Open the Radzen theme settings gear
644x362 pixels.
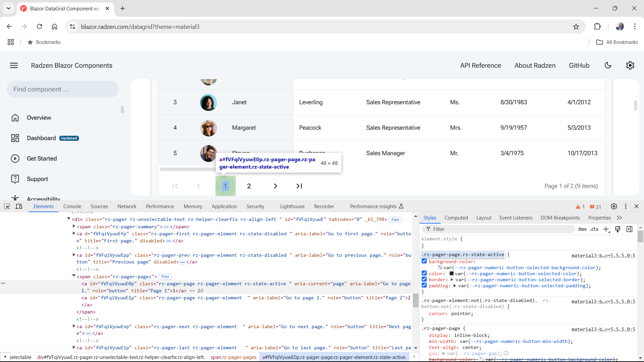point(630,65)
